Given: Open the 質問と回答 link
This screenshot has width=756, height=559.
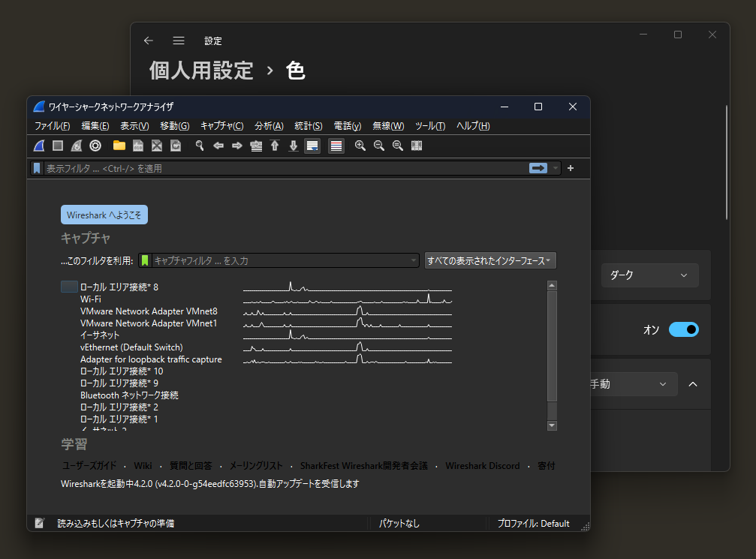Looking at the screenshot, I should (x=191, y=465).
